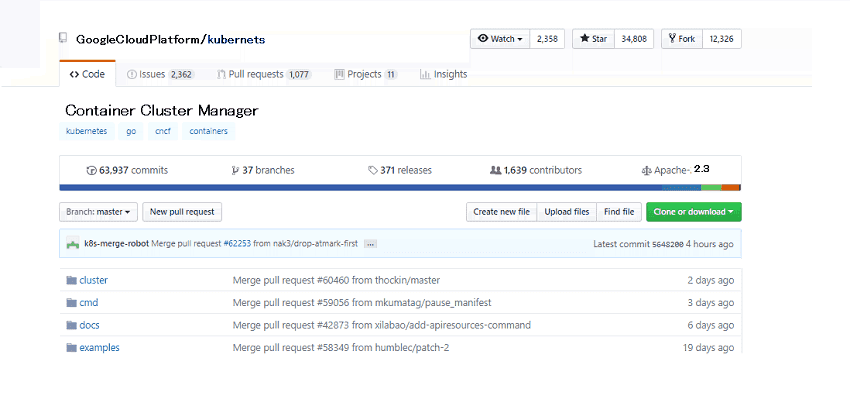Click the cluster folder icon
This screenshot has width=850, height=413.
point(72,280)
